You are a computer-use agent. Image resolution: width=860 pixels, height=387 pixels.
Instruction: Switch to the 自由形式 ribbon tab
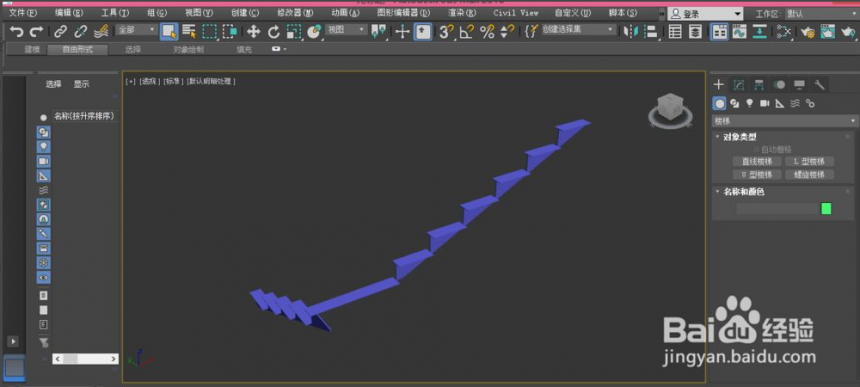tap(77, 49)
